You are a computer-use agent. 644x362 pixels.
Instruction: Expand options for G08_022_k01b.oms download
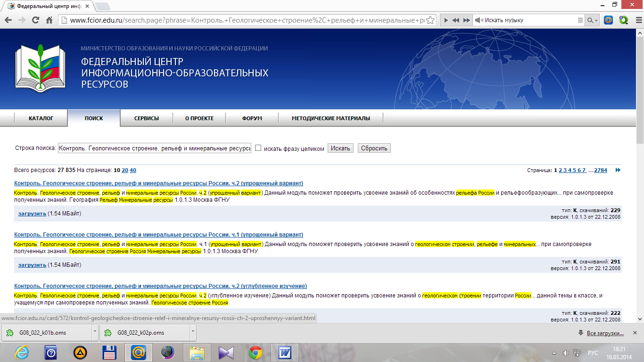[95, 332]
